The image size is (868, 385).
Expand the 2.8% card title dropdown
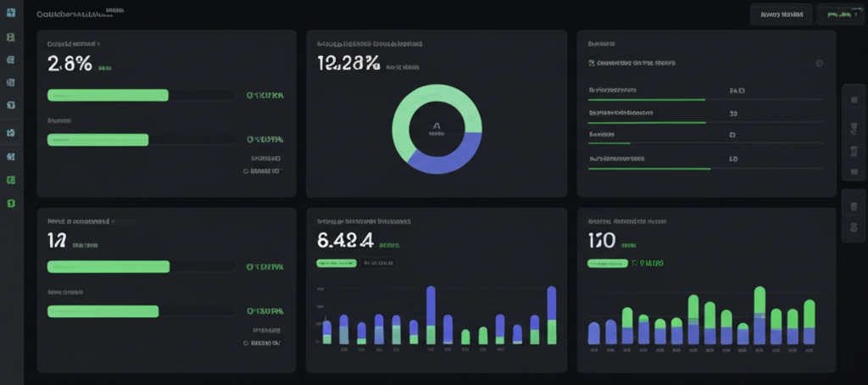(98, 42)
